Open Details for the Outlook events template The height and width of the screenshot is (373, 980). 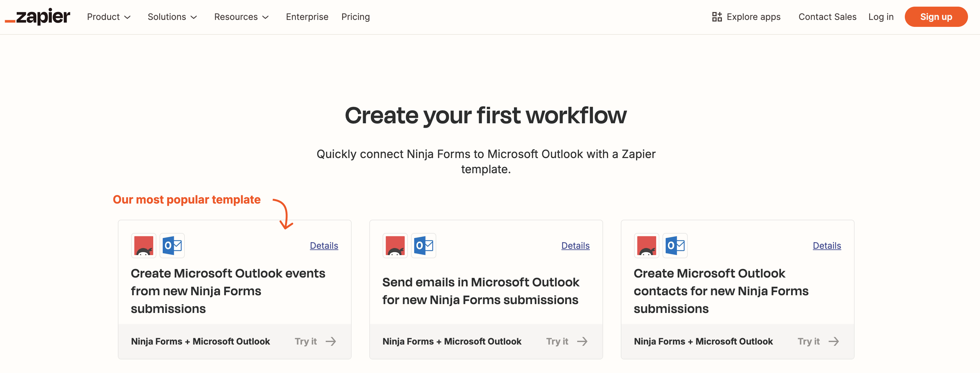[x=324, y=246]
